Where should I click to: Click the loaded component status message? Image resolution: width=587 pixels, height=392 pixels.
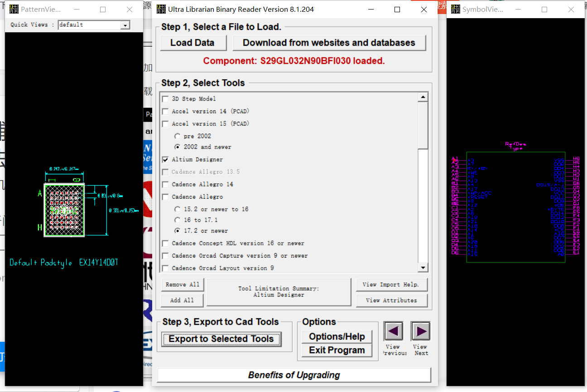pyautogui.click(x=294, y=61)
